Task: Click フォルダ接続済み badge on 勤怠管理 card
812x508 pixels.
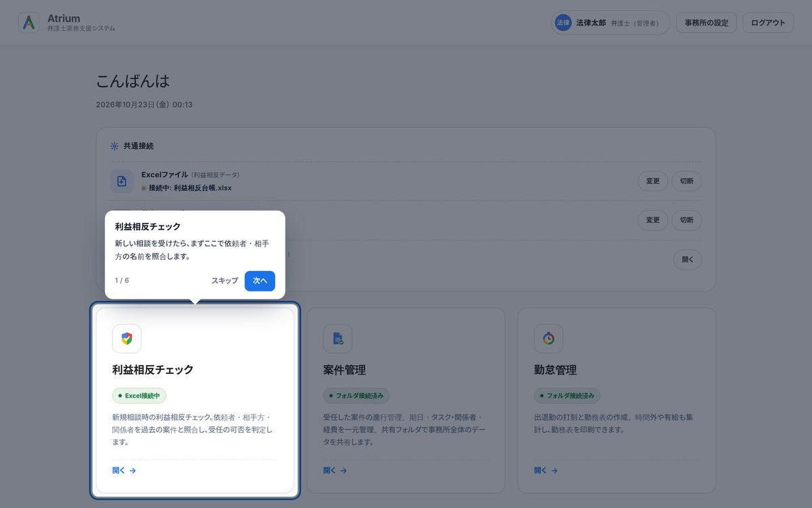Action: pyautogui.click(x=567, y=396)
